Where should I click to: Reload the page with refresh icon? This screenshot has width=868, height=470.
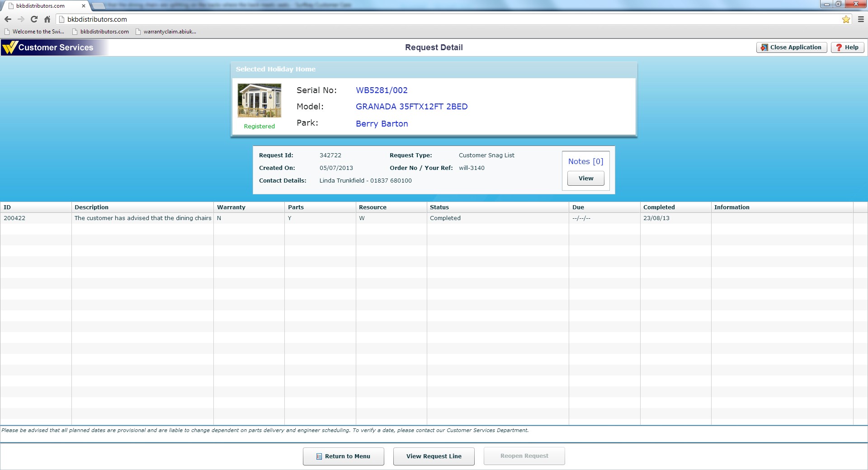(x=34, y=19)
